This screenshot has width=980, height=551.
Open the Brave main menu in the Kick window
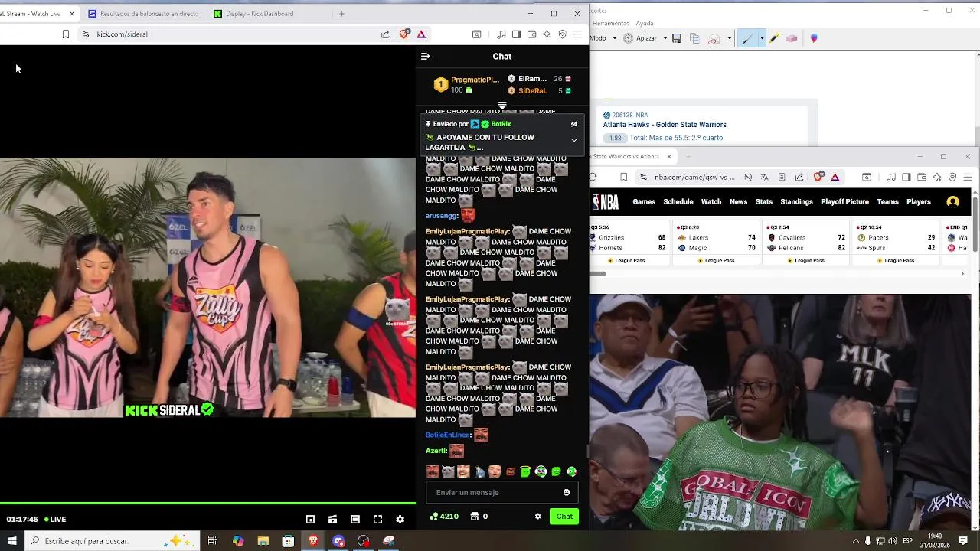(x=577, y=34)
